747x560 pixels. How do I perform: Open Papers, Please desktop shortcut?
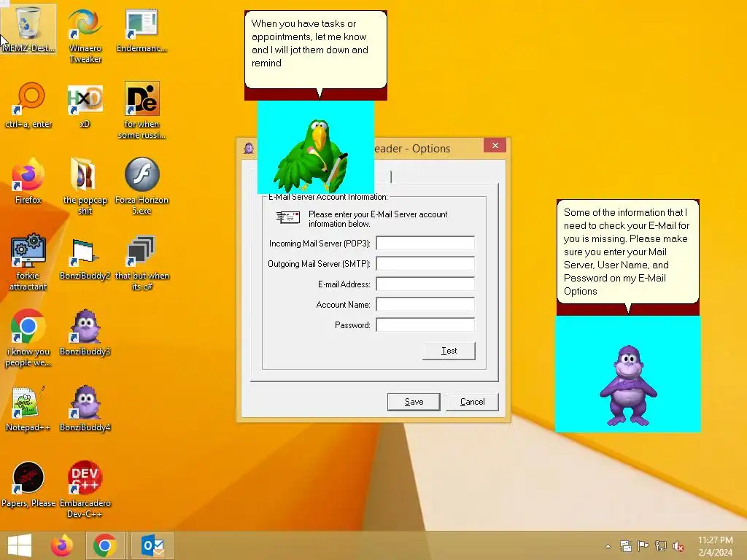28,484
